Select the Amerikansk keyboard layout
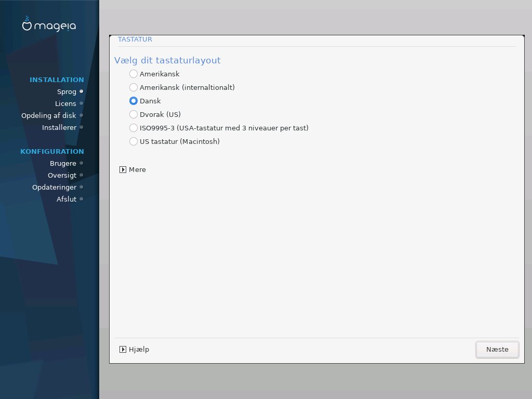532x399 pixels. [x=134, y=74]
